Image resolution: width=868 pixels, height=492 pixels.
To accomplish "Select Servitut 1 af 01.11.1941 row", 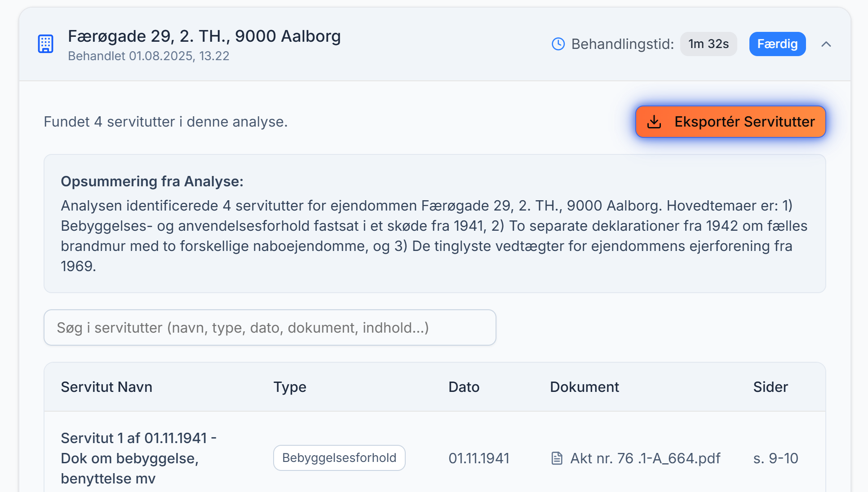I will coord(139,458).
